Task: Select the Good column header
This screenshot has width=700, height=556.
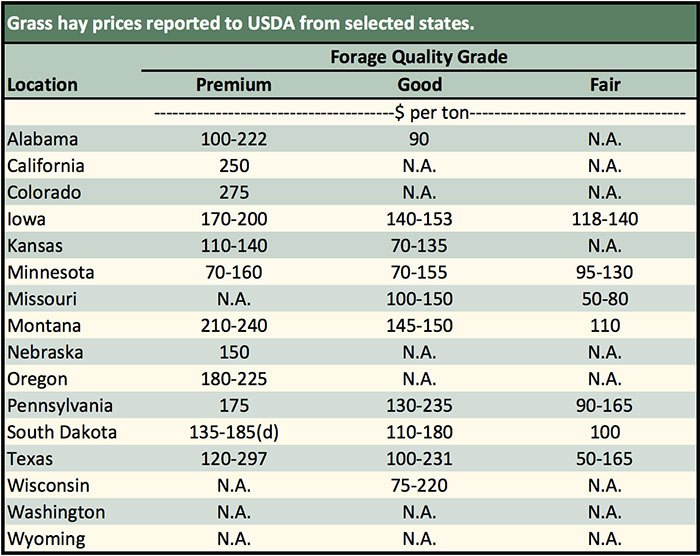Action: (419, 85)
